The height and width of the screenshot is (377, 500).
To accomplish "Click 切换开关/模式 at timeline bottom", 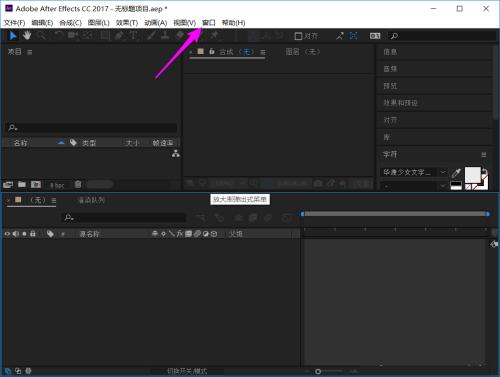I will pyautogui.click(x=187, y=371).
